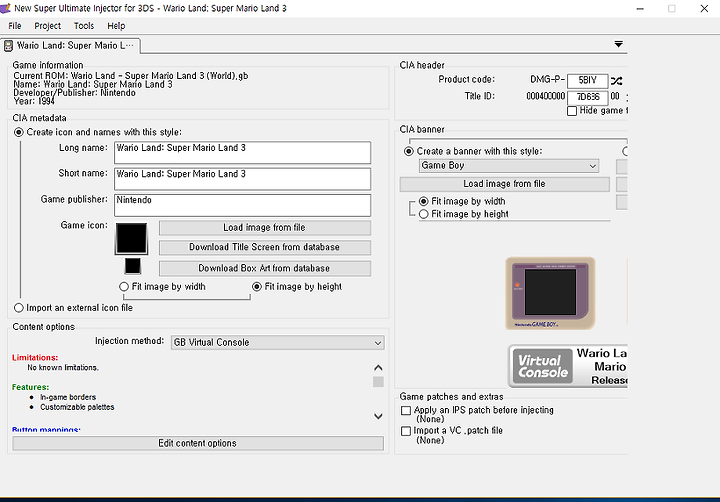Screen dimensions: 720x502
Task: Click the Game Boy banner preview image
Action: point(550,293)
